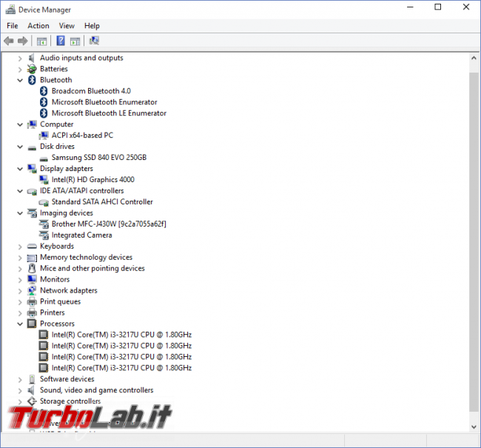
Task: Open the File menu
Action: [x=13, y=26]
